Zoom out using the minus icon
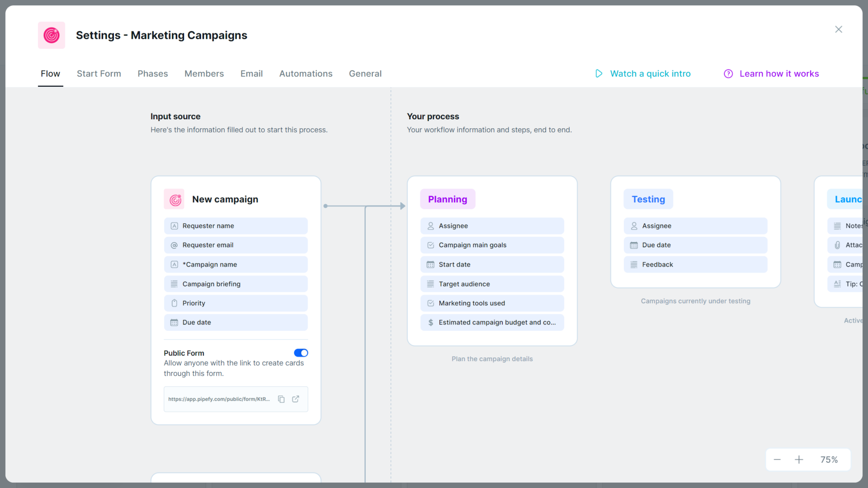Viewport: 868px width, 488px height. click(777, 459)
